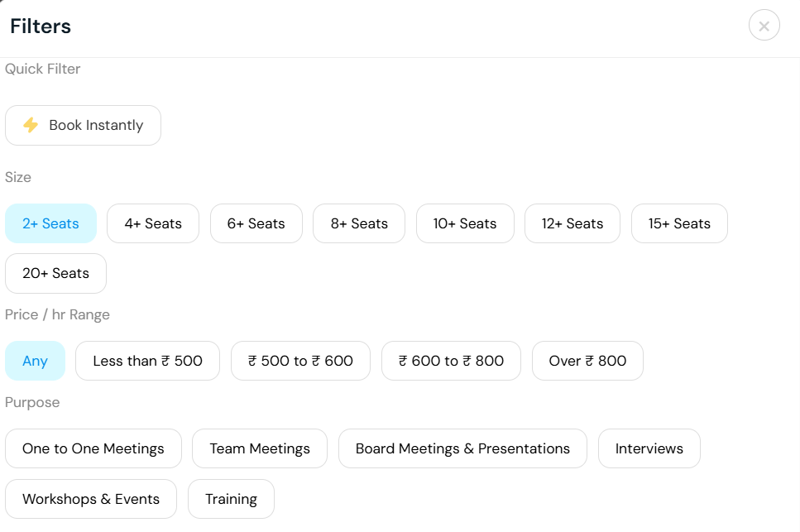The height and width of the screenshot is (532, 800).
Task: Filter by One to One Meetings purpose
Action: 93,448
